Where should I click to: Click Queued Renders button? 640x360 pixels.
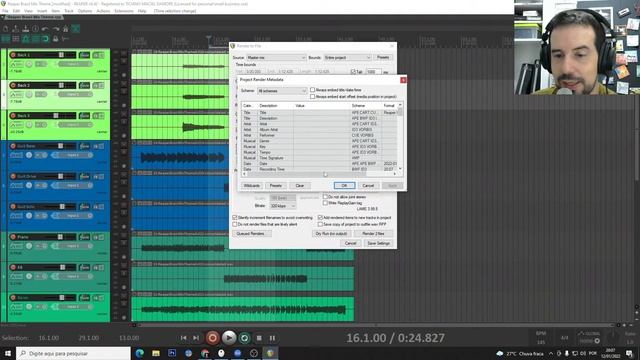(x=251, y=233)
